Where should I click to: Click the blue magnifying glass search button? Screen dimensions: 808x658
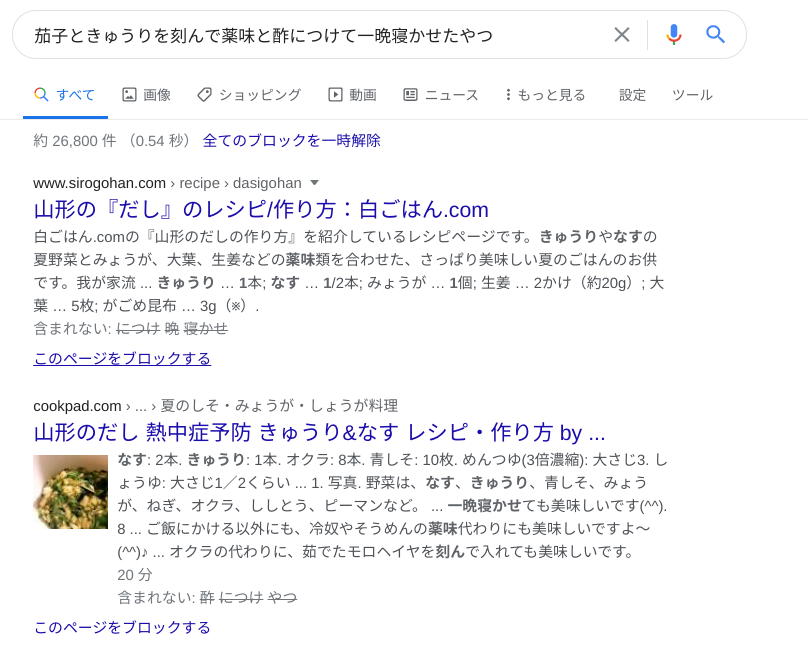coord(715,35)
